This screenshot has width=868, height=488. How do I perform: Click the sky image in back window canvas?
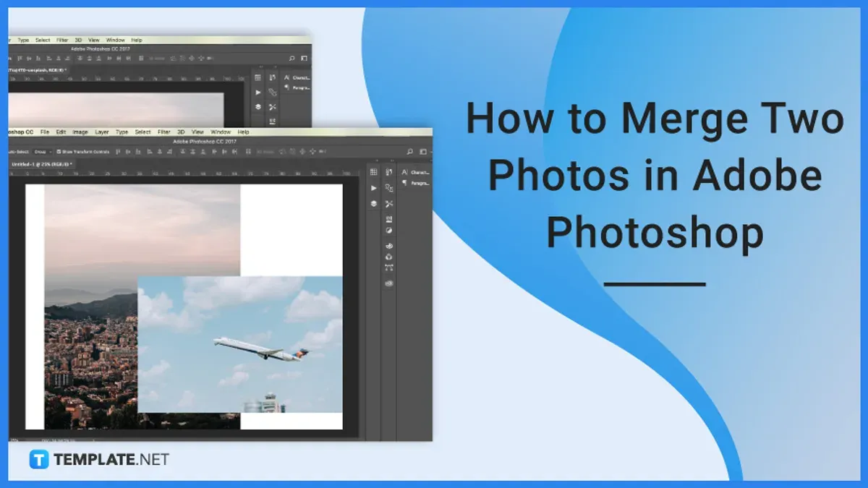116,110
